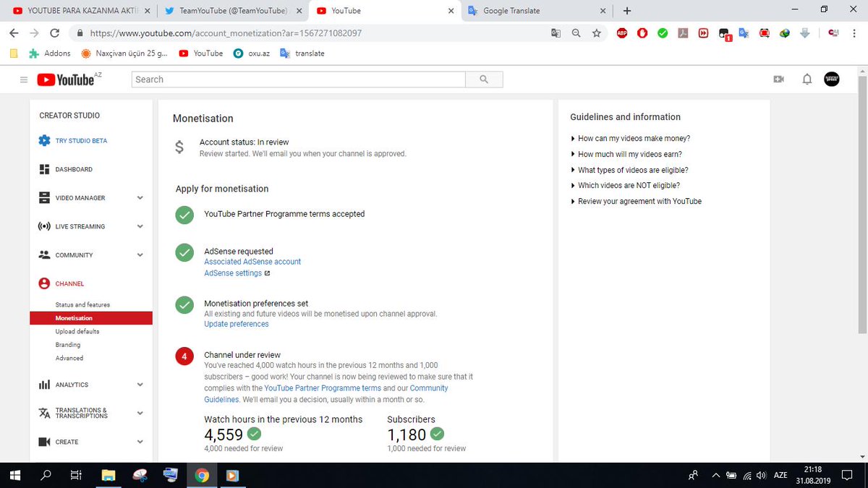The width and height of the screenshot is (868, 488).
Task: Open Windows taskbar search
Action: (46, 476)
